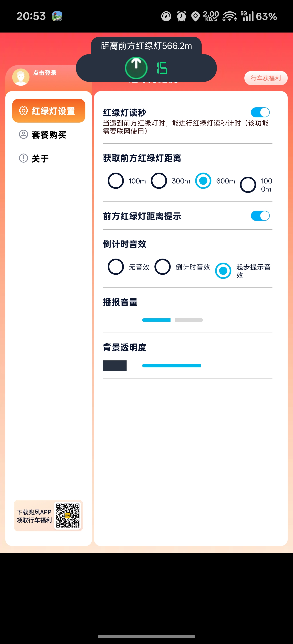Choose the 300m distance option

coord(159,181)
